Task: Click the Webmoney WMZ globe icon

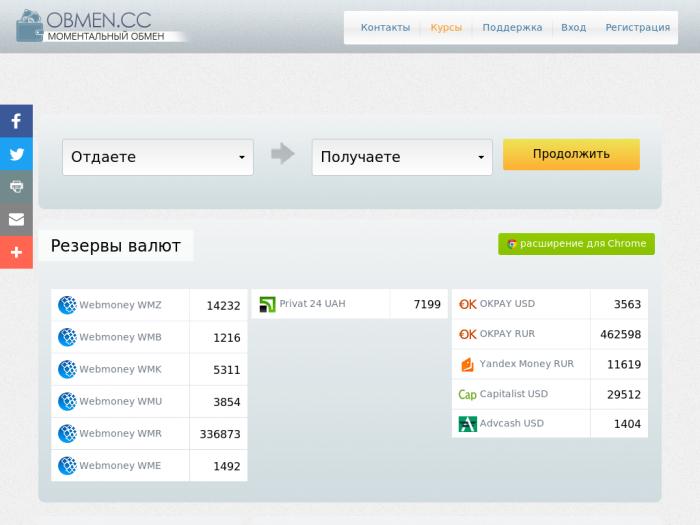Action: (67, 305)
